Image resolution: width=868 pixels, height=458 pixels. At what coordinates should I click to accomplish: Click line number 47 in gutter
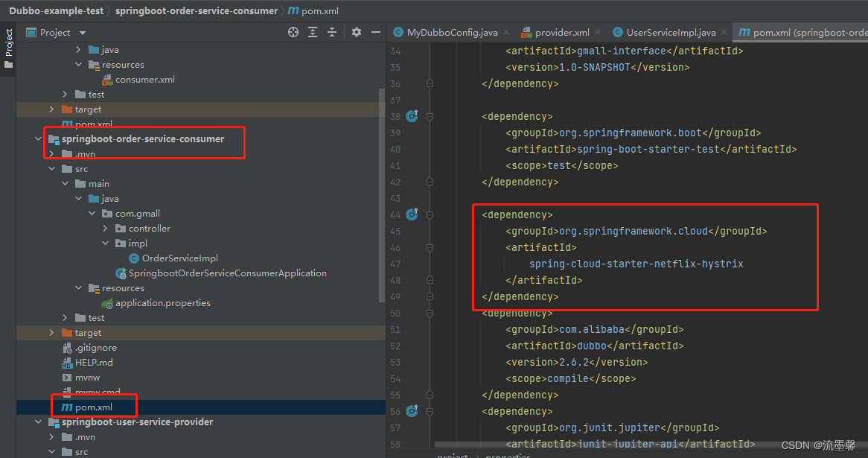click(x=395, y=264)
